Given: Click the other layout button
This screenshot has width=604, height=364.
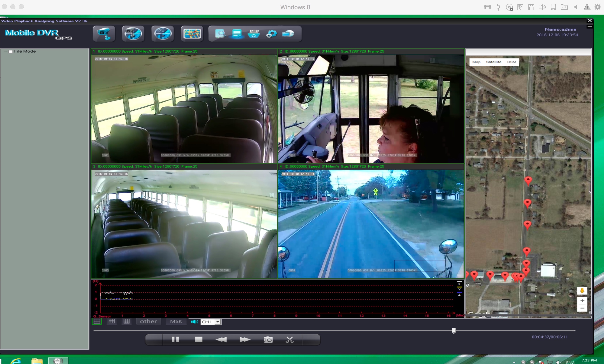Looking at the screenshot, I should pos(148,321).
